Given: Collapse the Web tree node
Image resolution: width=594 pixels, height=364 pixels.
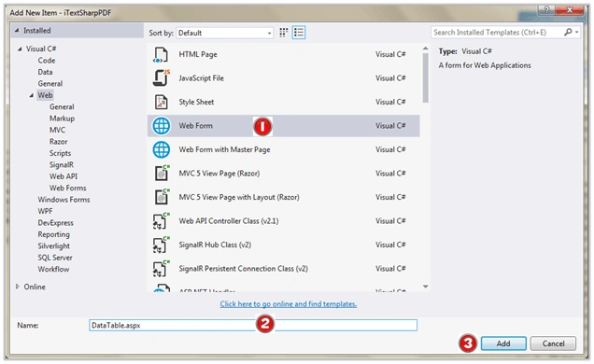Looking at the screenshot, I should click(x=32, y=95).
